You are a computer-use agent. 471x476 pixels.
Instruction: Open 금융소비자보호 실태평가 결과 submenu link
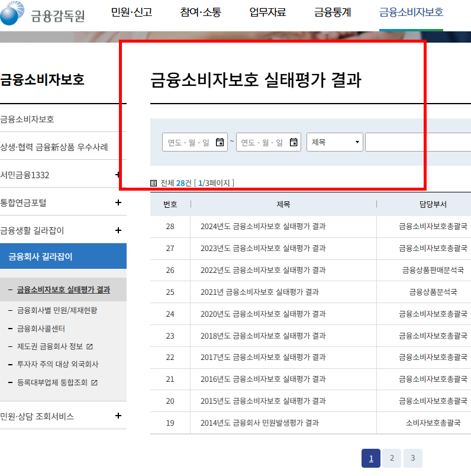(x=63, y=290)
